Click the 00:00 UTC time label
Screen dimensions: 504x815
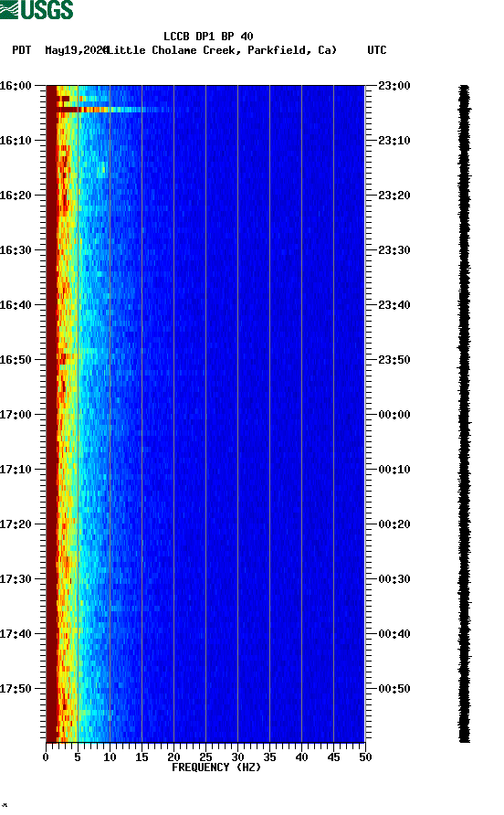[x=394, y=414]
